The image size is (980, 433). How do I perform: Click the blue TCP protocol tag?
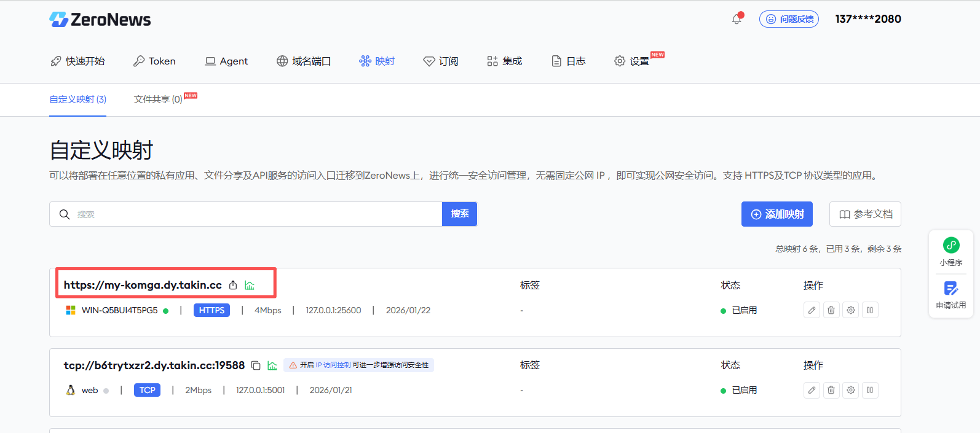pos(148,390)
